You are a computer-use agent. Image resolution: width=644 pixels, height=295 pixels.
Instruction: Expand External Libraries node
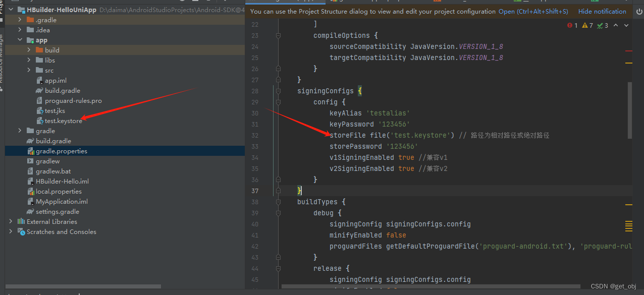[11, 221]
